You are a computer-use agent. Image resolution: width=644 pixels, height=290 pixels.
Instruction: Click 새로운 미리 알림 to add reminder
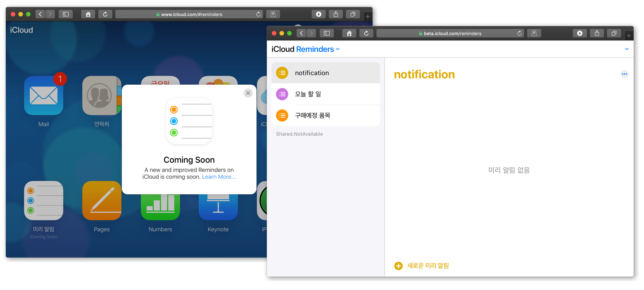(x=422, y=266)
